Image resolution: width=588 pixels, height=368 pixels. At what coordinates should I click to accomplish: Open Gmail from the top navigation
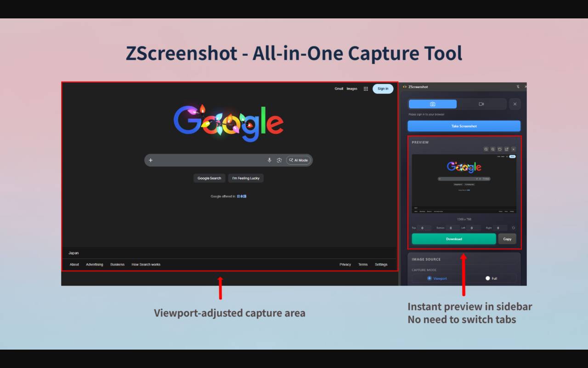(339, 88)
